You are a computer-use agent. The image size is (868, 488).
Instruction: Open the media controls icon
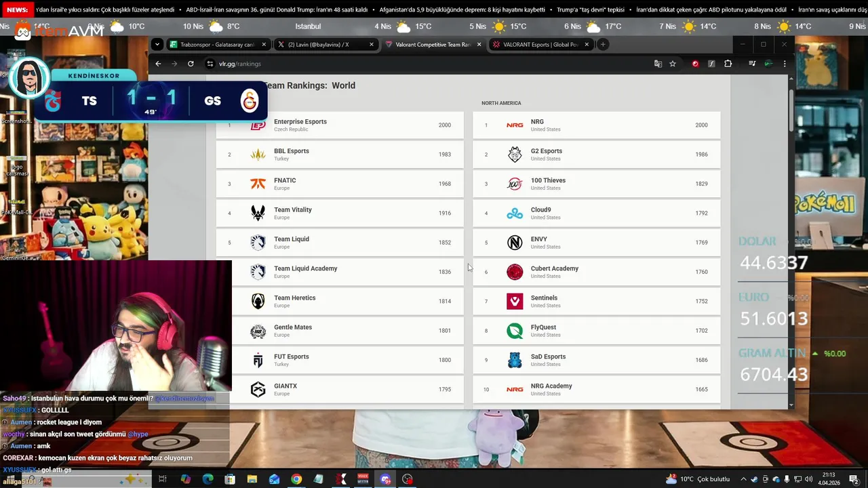click(752, 64)
